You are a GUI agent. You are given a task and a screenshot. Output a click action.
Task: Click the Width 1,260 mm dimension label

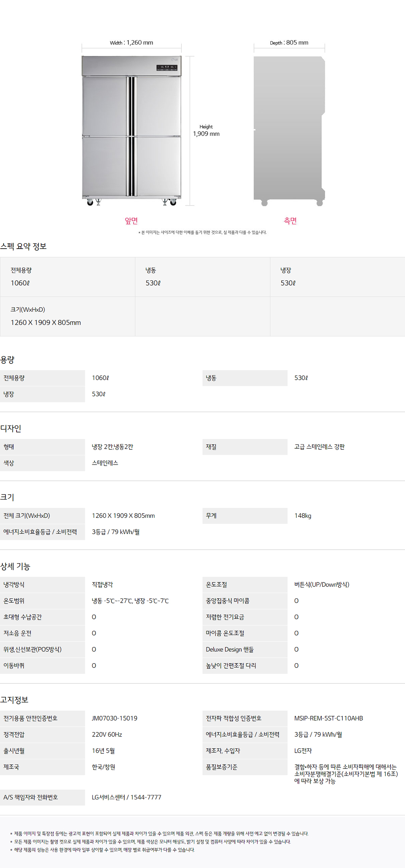(x=131, y=43)
